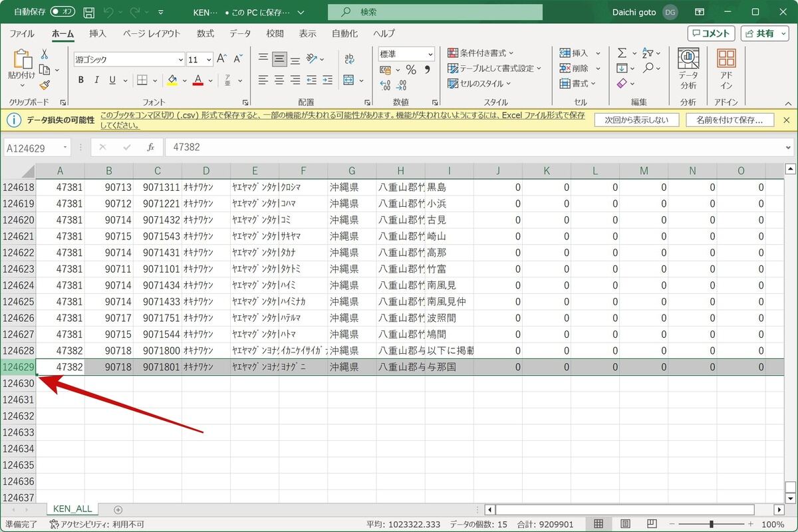Click the Insert Function fx icon
This screenshot has width=798, height=532.
click(x=151, y=147)
